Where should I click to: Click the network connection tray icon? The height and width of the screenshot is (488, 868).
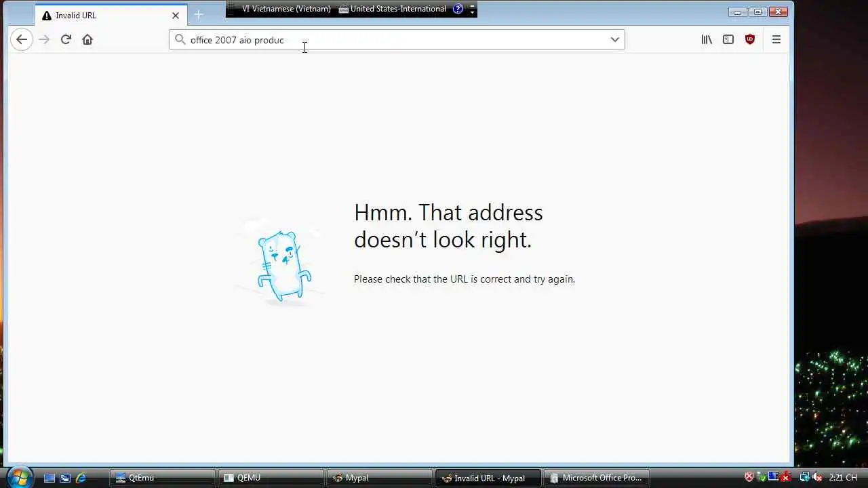click(x=804, y=477)
